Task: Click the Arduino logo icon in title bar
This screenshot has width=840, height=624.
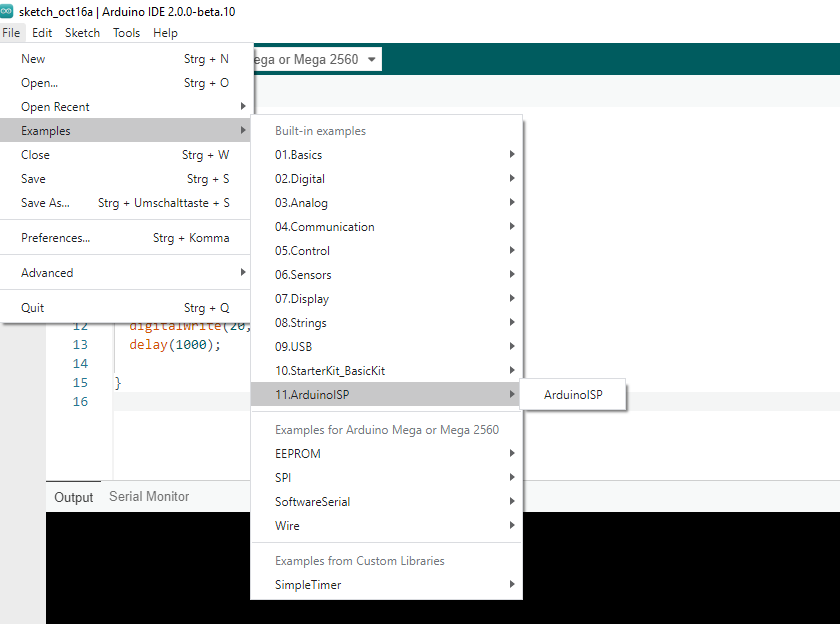Action: (6, 11)
